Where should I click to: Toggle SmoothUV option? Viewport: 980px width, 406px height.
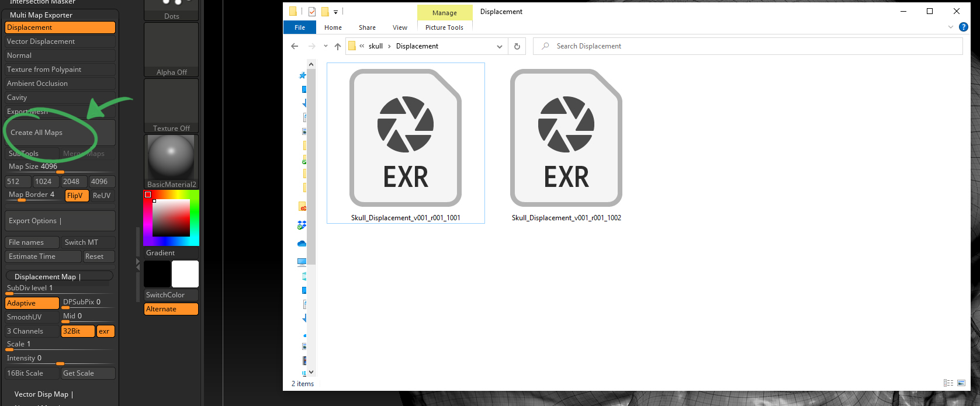pos(32,317)
